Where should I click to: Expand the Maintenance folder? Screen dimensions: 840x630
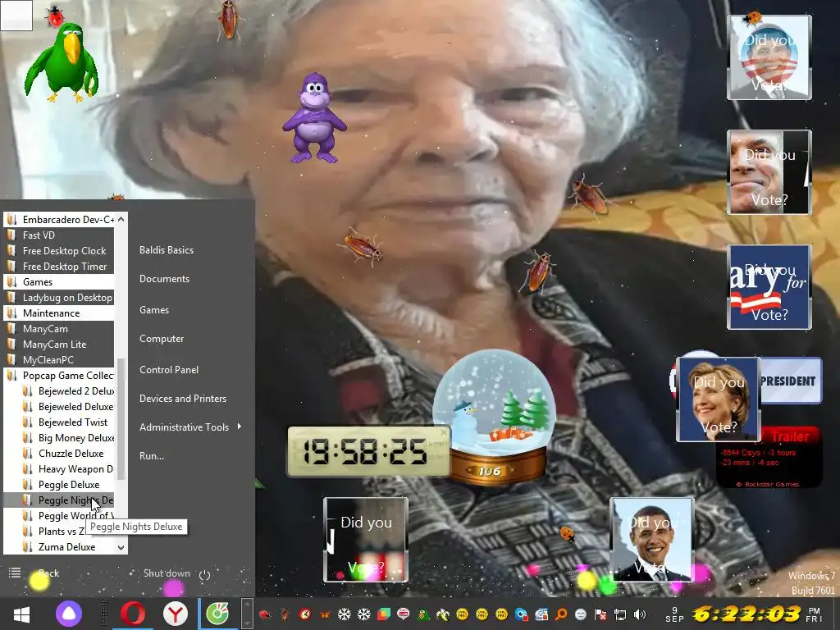[x=59, y=313]
